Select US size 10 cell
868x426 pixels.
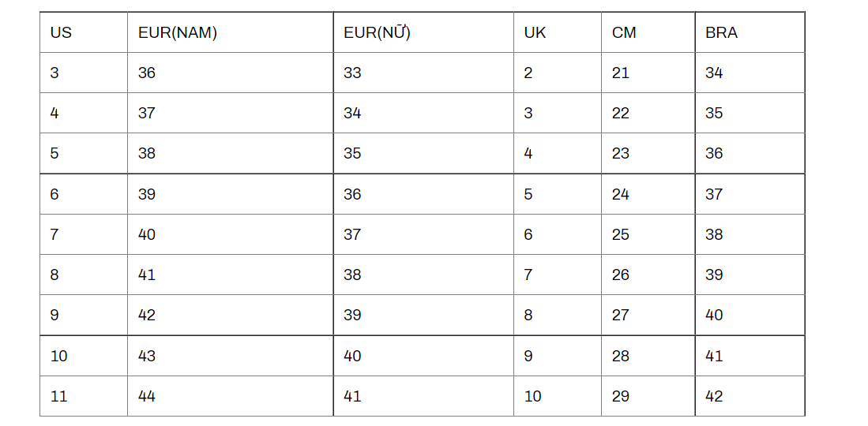pyautogui.click(x=83, y=356)
